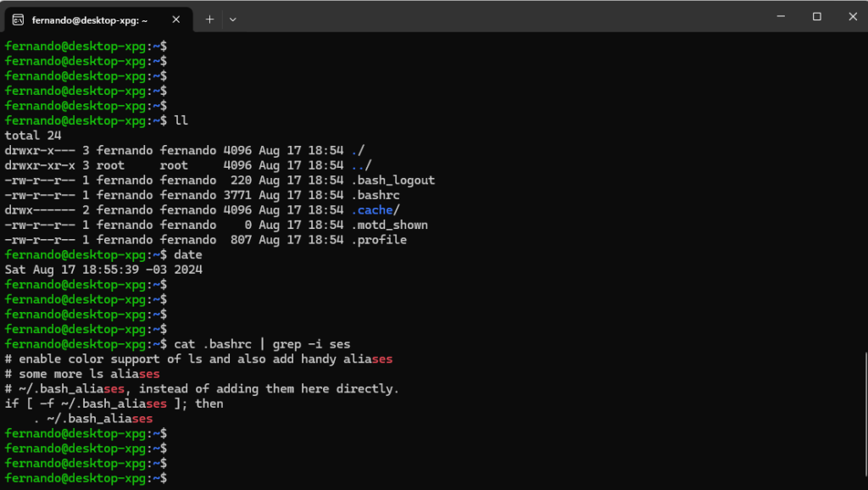Click the vertical scrollbar thumb
The height and width of the screenshot is (490, 868).
[x=865, y=414]
